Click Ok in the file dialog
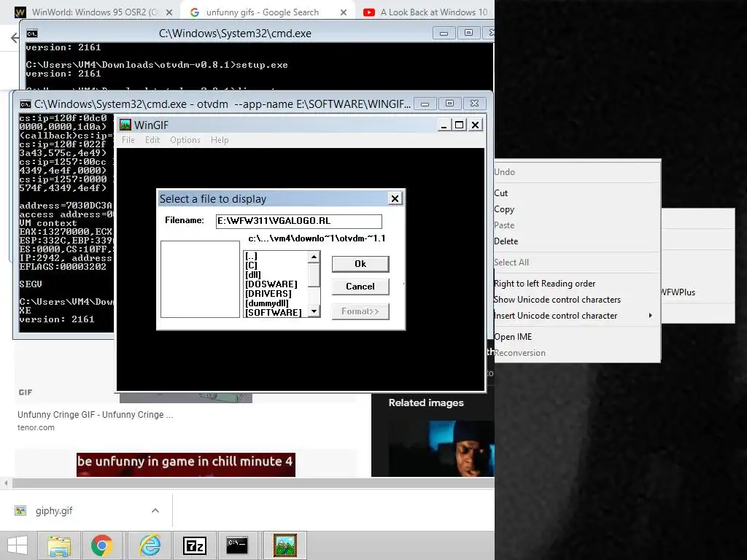Image resolution: width=747 pixels, height=560 pixels. (360, 264)
